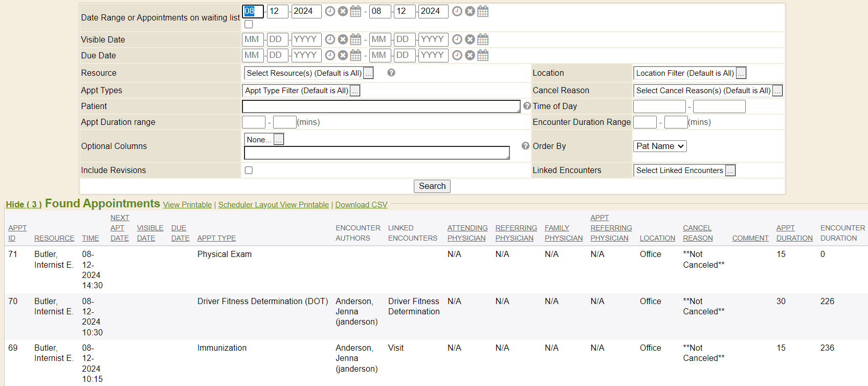Viewport: 868px width, 386px height.
Task: Sort results by APPT TYPE column
Action: point(216,238)
